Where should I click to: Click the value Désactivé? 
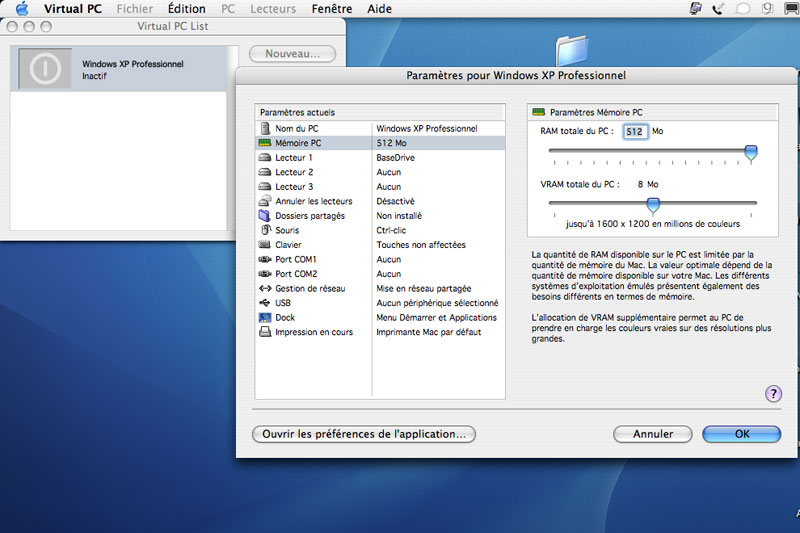(395, 201)
